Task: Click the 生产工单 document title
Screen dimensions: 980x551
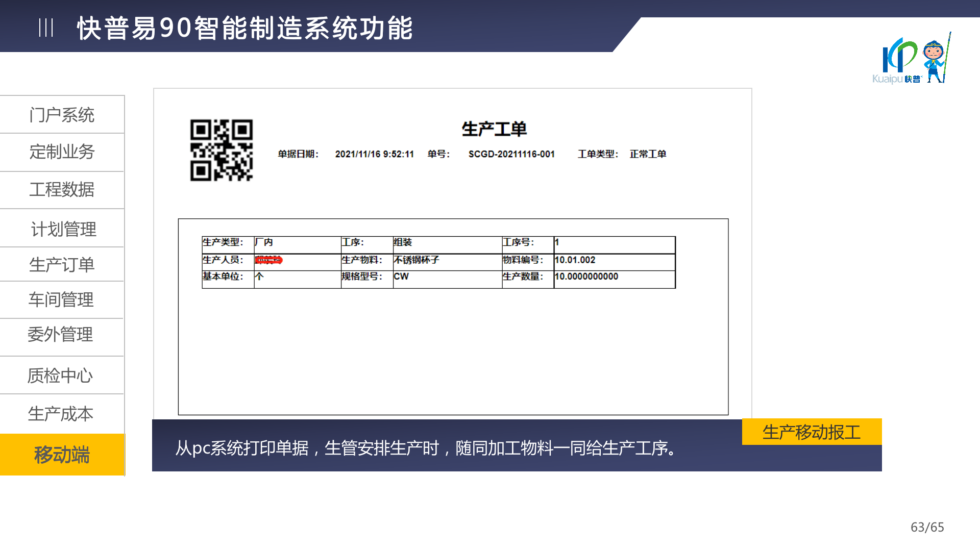Action: (494, 129)
